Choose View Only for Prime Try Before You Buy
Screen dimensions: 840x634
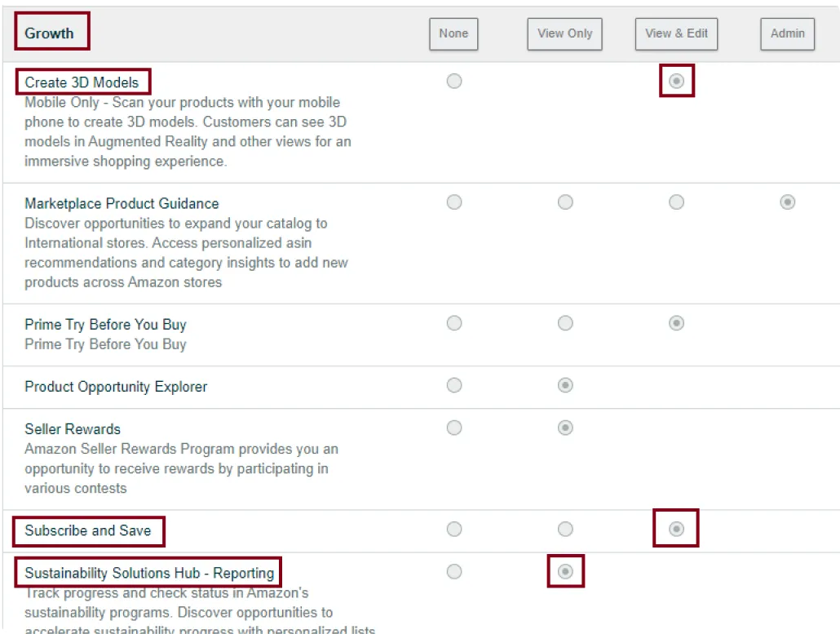coord(565,323)
